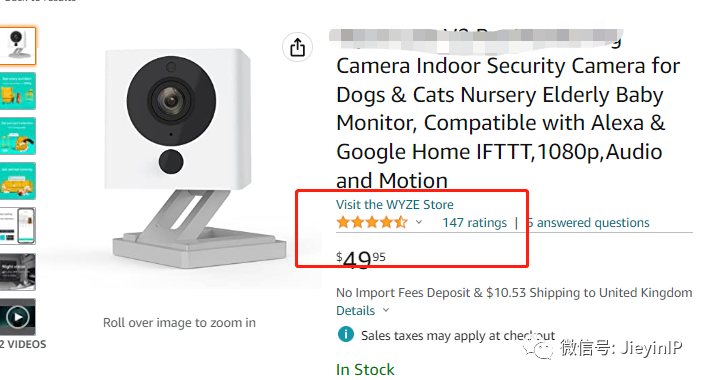Viewport: 705px width, 380px height.
Task: Click the share icon above product image
Action: [297, 47]
